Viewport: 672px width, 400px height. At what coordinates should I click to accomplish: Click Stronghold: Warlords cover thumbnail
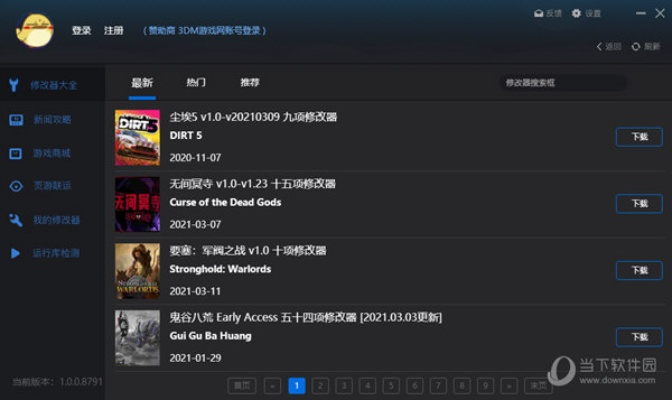[x=137, y=271]
